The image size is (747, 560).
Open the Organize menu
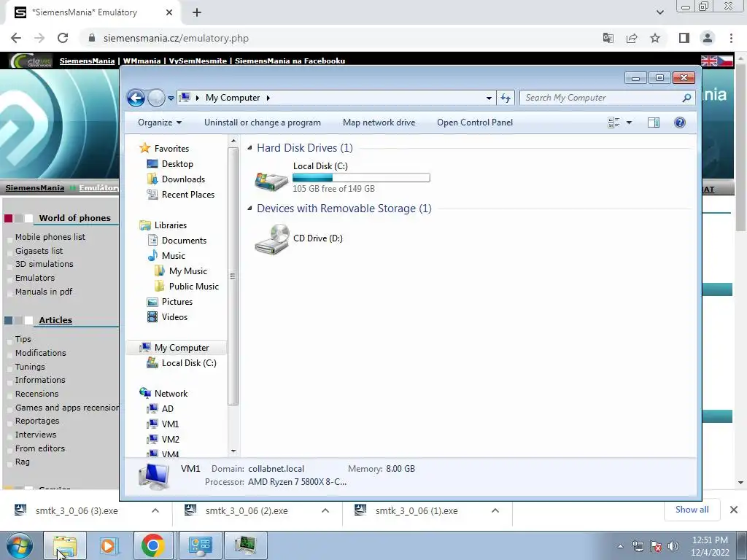click(160, 122)
